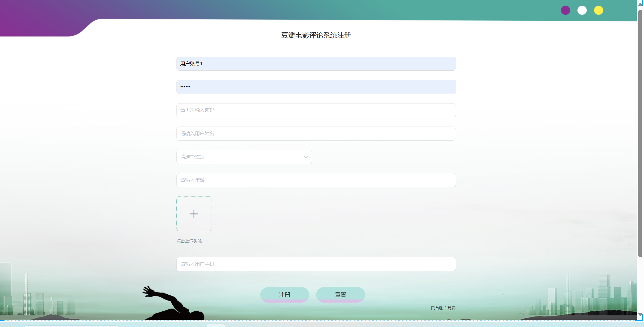
Task: Click the 请输入用户手机 phone input
Action: coord(316,264)
